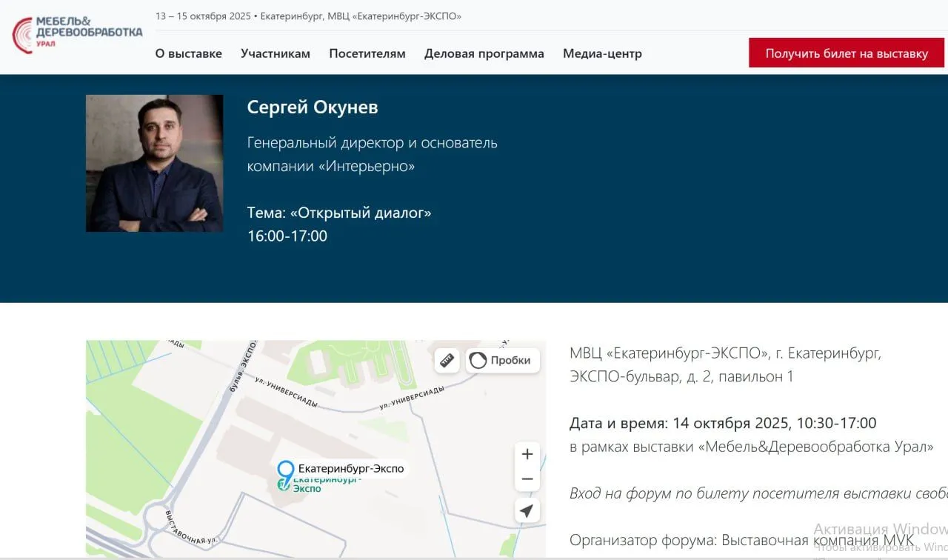Image resolution: width=948 pixels, height=560 pixels.
Task: Click the map ruler measurement tool
Action: 447,360
